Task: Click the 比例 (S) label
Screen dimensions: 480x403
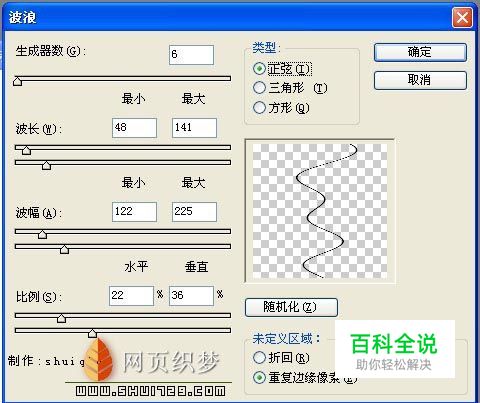Action: pos(39,297)
